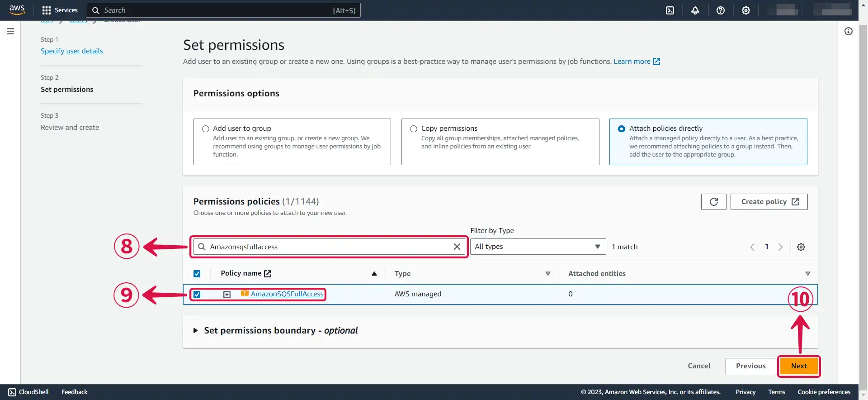Open the top bar settings gear
The image size is (868, 400).
746,10
